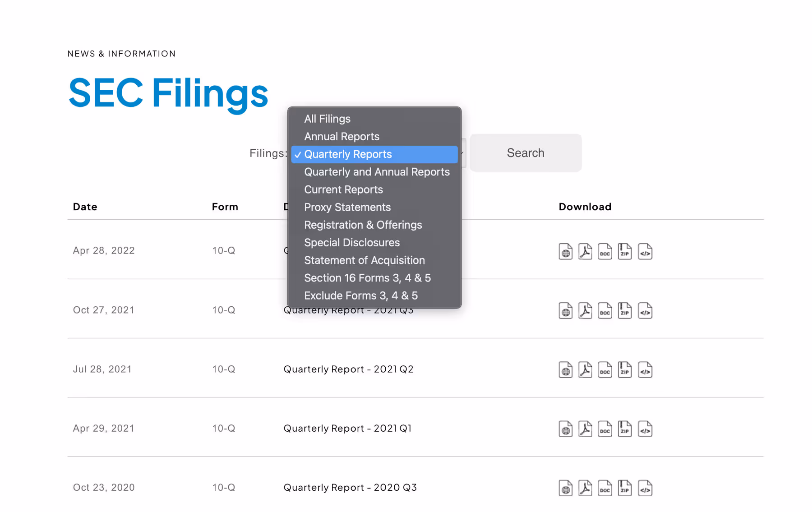
Task: Pick the checked Quarterly Reports option
Action: coord(374,154)
